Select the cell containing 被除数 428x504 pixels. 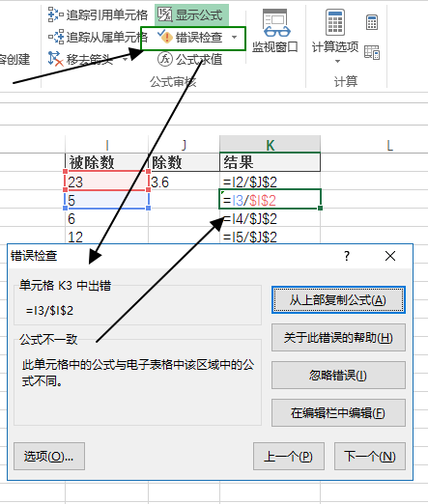[107, 162]
